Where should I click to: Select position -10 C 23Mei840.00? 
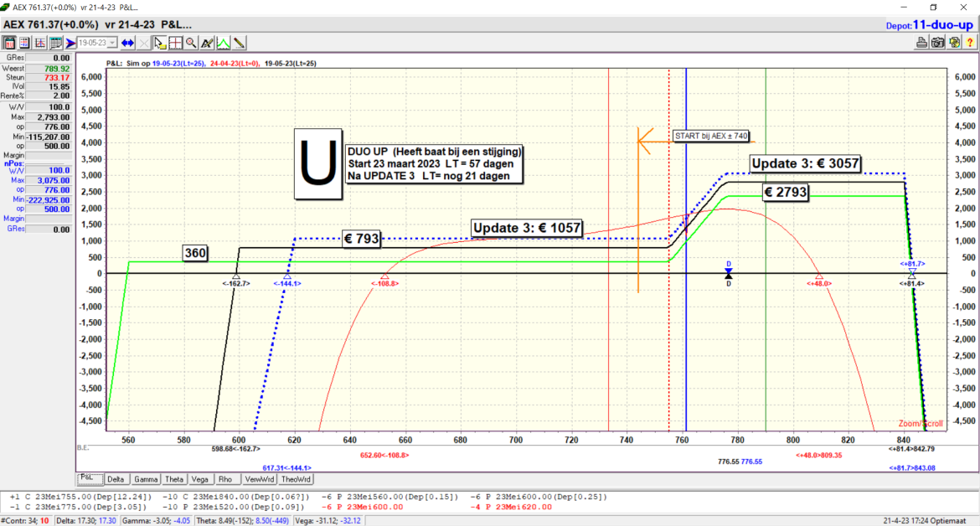tap(236, 498)
